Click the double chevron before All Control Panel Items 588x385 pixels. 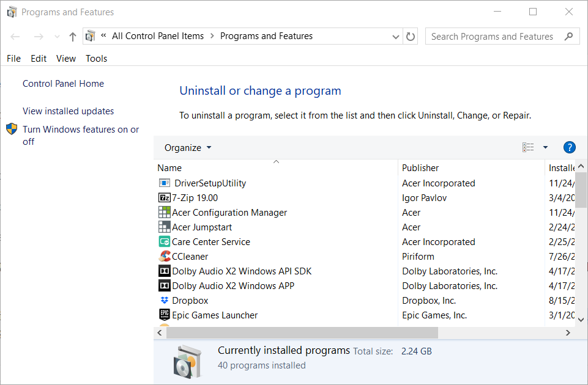click(103, 36)
